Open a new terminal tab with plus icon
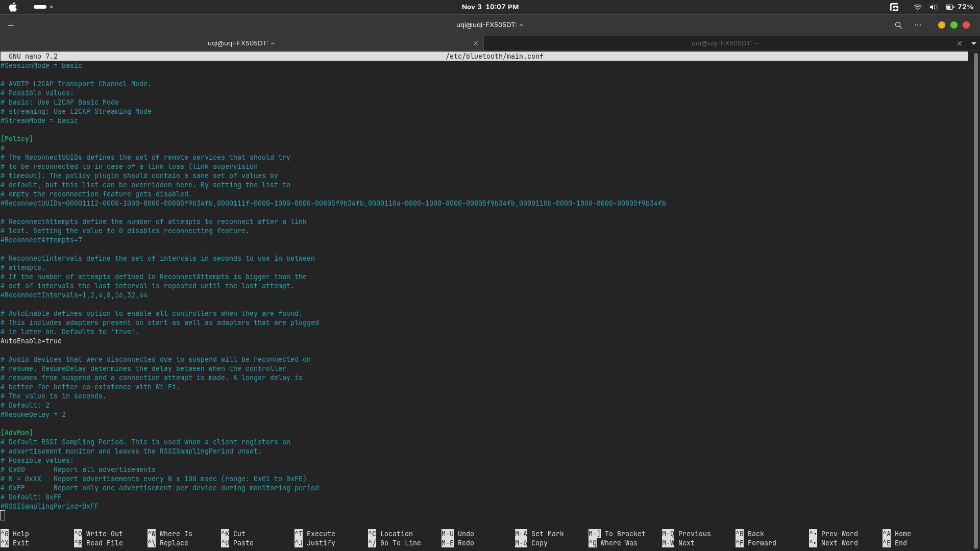 (x=11, y=25)
